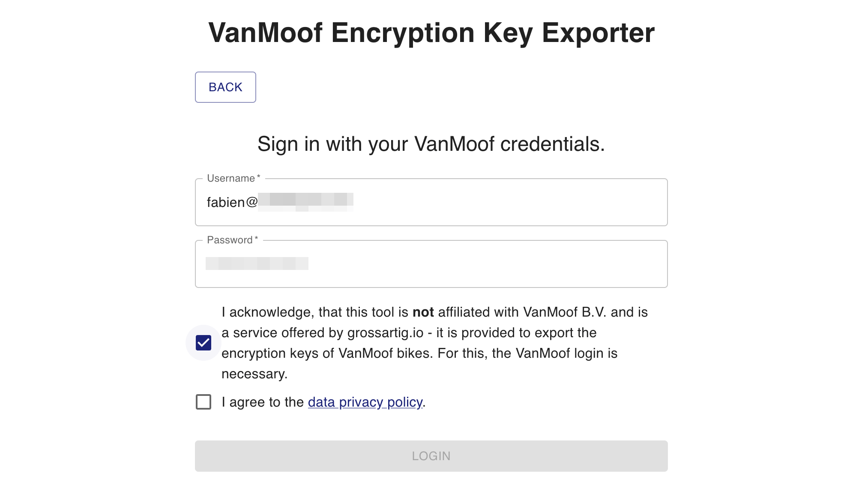This screenshot has height=488, width=868.
Task: Click the Sign in with your VanMoof credentials text
Action: (x=431, y=144)
